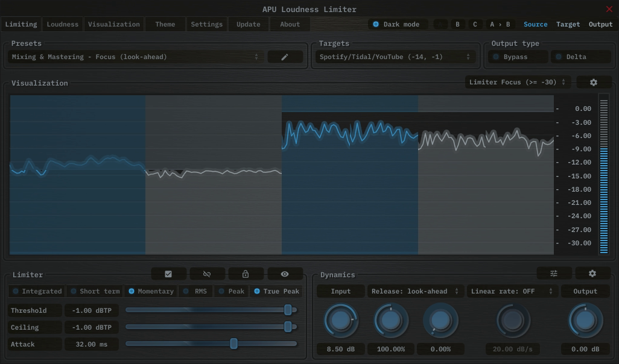
Task: Open the Mixing & Mastering presets dropdown
Action: (133, 57)
